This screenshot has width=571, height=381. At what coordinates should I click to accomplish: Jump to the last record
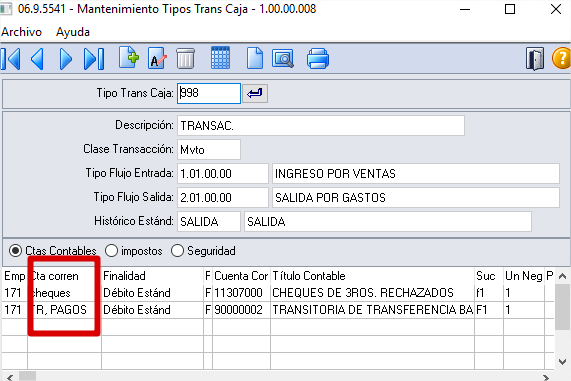(94, 59)
